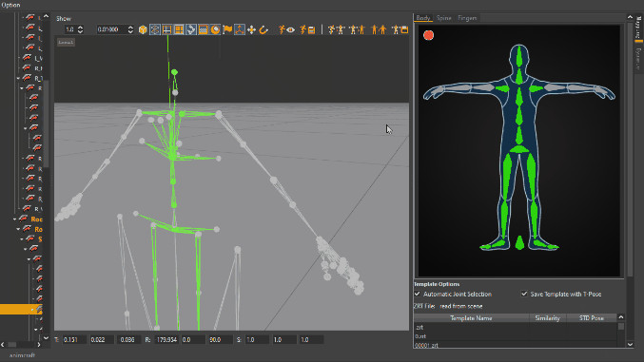Click the orange cube icon in viewport toolbar
Viewport: 644px width, 362px height.
[x=143, y=29]
